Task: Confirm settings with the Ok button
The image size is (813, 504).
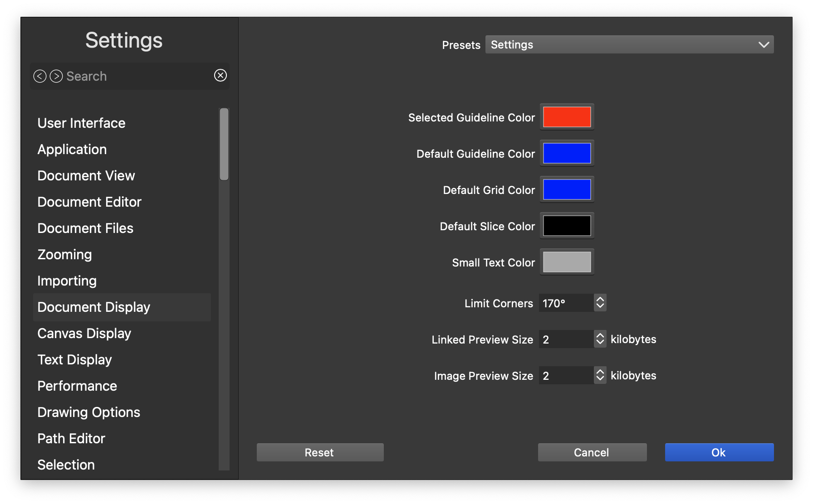Action: click(x=719, y=452)
